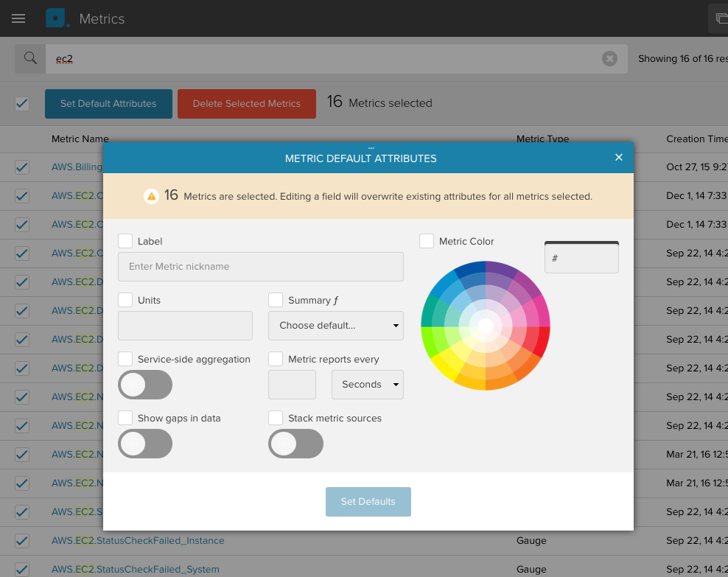Clear the ec2 search text

609,59
